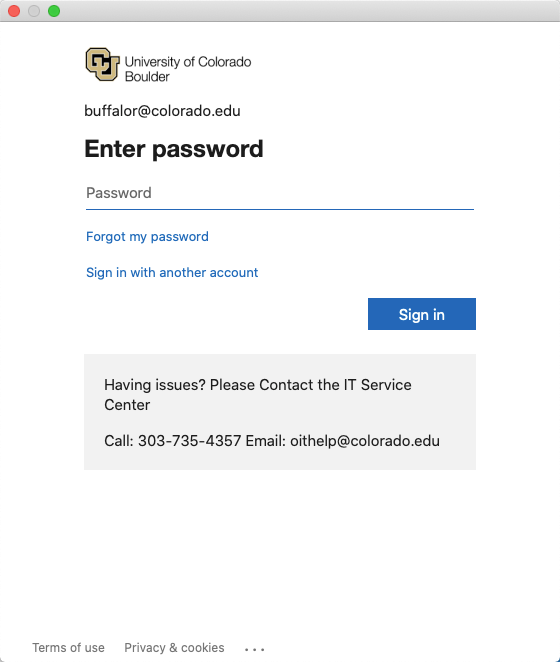Click the CU Boulder buffalo logo icon
560x662 pixels.
(x=103, y=64)
